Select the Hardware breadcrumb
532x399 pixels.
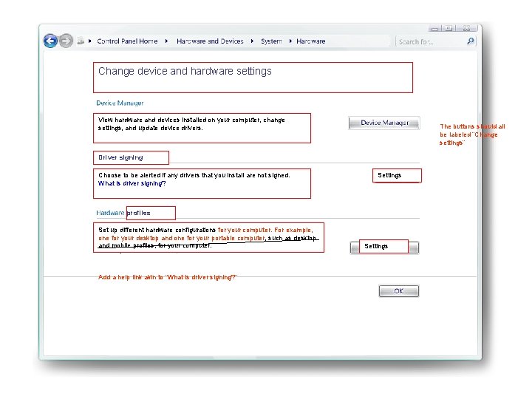coord(311,41)
